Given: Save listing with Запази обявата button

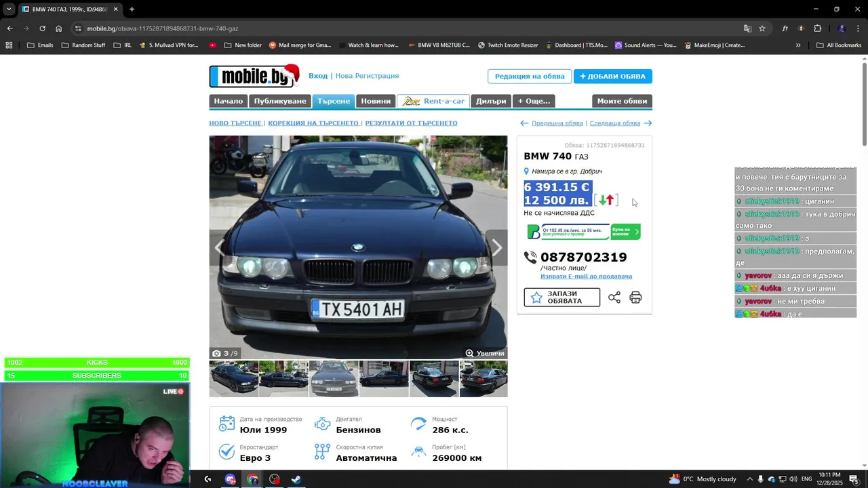Looking at the screenshot, I should pos(561,298).
